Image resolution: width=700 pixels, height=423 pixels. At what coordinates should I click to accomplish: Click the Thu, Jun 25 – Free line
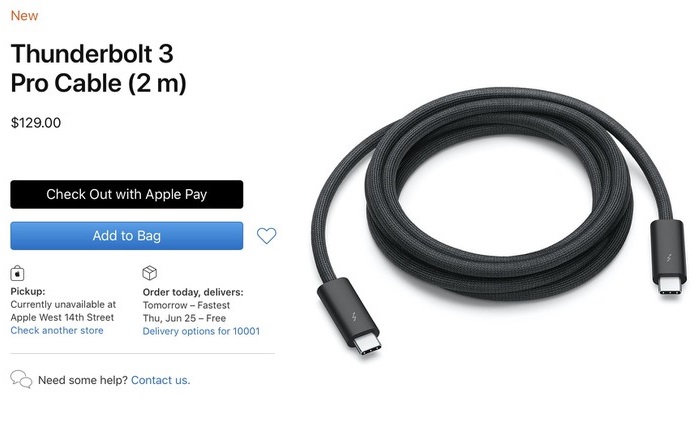(184, 318)
